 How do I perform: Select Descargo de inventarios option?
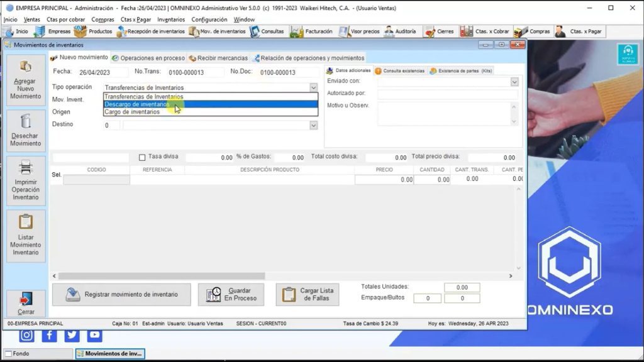pos(211,104)
